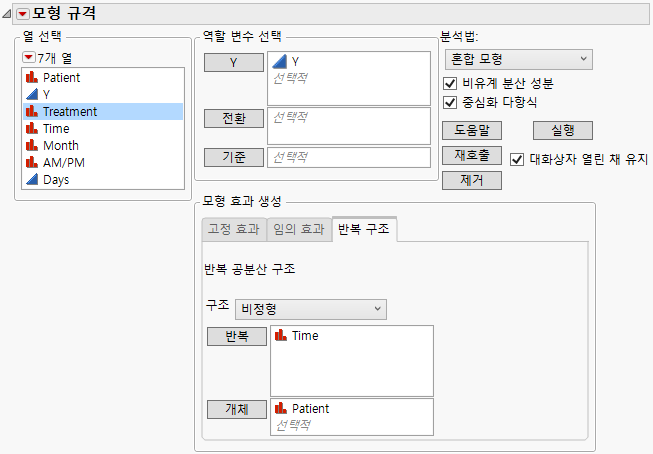The image size is (653, 454).
Task: Click the 기준 role input field
Action: pyautogui.click(x=348, y=157)
